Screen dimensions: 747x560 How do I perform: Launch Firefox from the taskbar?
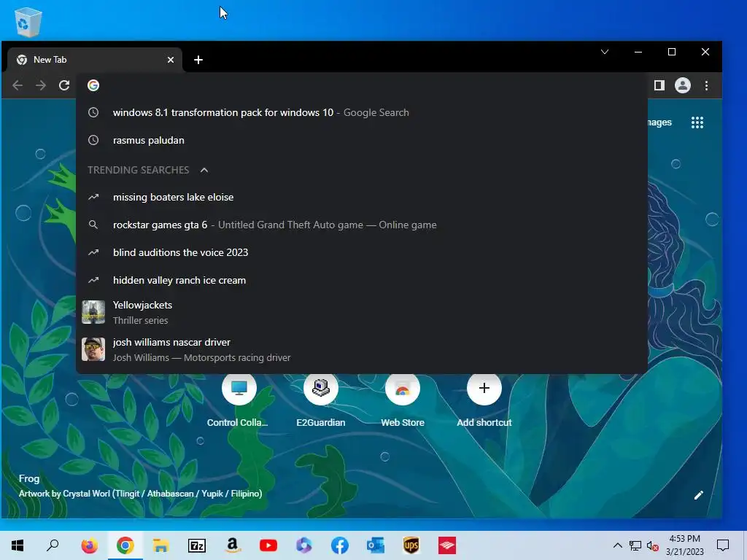[89, 545]
